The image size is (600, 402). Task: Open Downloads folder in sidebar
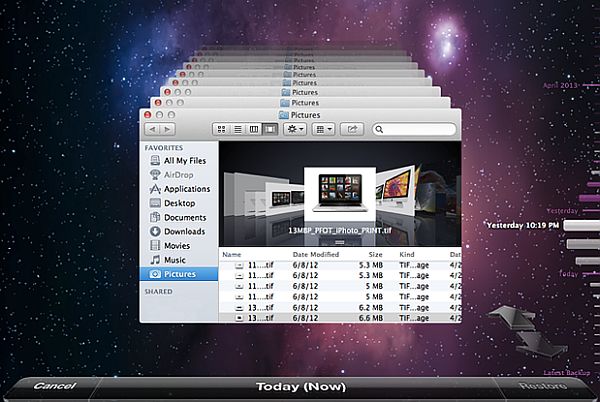coord(179,231)
